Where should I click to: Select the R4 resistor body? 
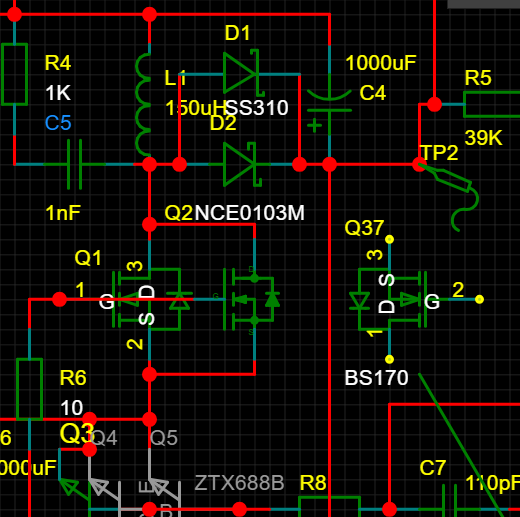(x=14, y=74)
